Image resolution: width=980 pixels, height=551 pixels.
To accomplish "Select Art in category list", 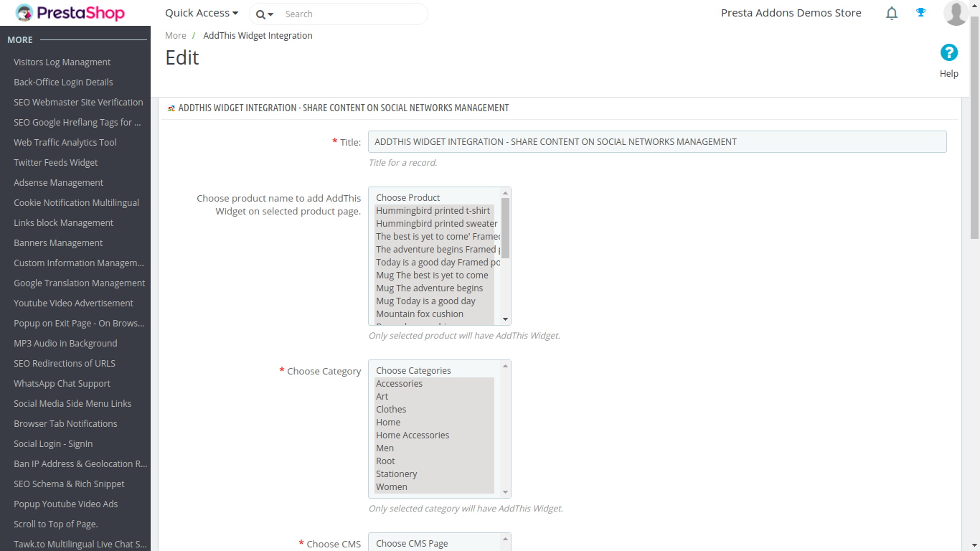I will click(434, 396).
